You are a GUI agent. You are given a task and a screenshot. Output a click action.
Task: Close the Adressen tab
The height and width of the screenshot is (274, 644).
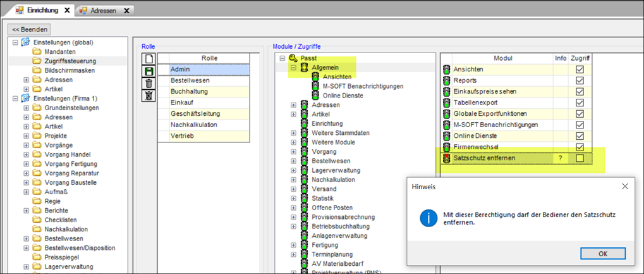(126, 11)
